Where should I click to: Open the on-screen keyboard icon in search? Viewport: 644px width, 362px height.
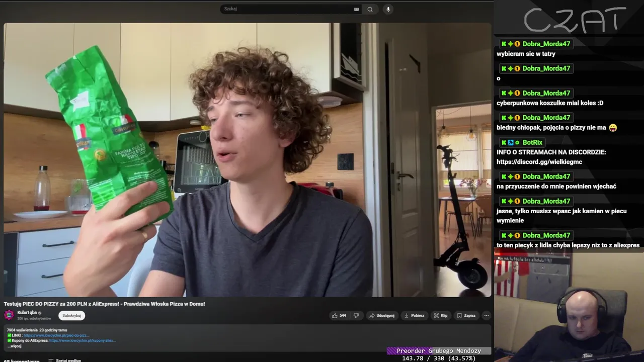357,9
